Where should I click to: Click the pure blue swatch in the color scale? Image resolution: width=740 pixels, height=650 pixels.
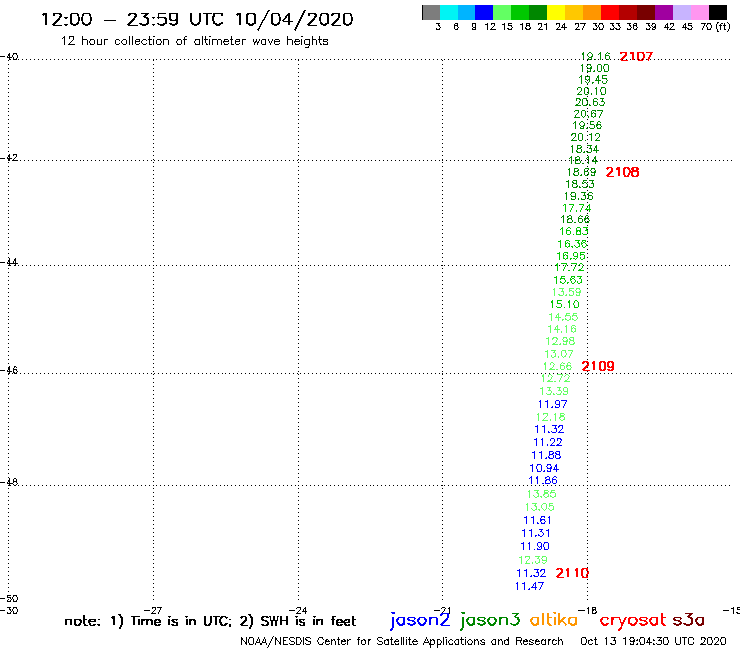[484, 12]
